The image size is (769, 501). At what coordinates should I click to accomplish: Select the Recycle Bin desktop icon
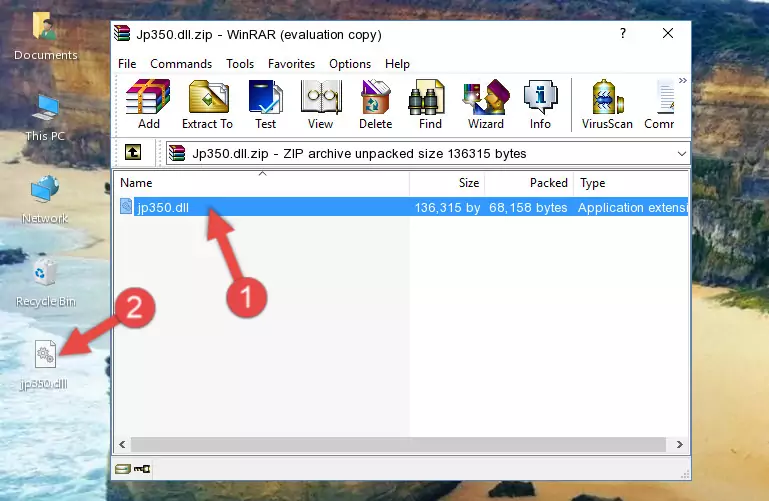[x=46, y=283]
